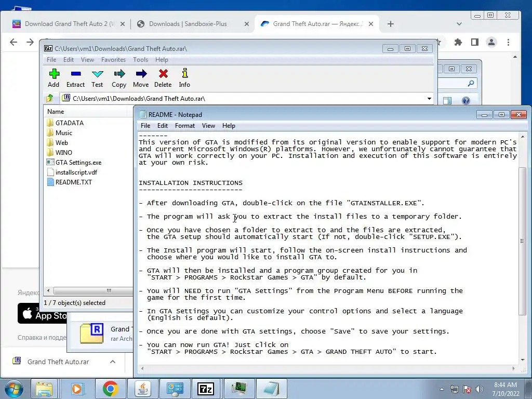Select README.TXT in archive list
This screenshot has width=532, height=399.
(73, 182)
